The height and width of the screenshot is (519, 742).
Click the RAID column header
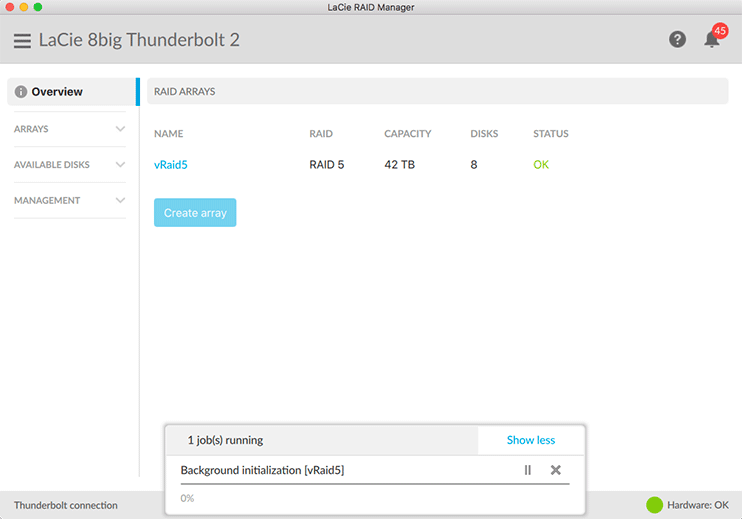click(x=321, y=134)
